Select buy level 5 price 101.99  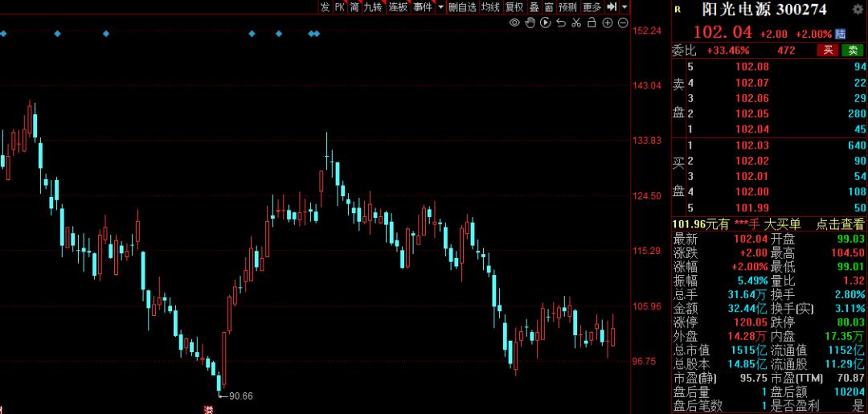[751, 207]
